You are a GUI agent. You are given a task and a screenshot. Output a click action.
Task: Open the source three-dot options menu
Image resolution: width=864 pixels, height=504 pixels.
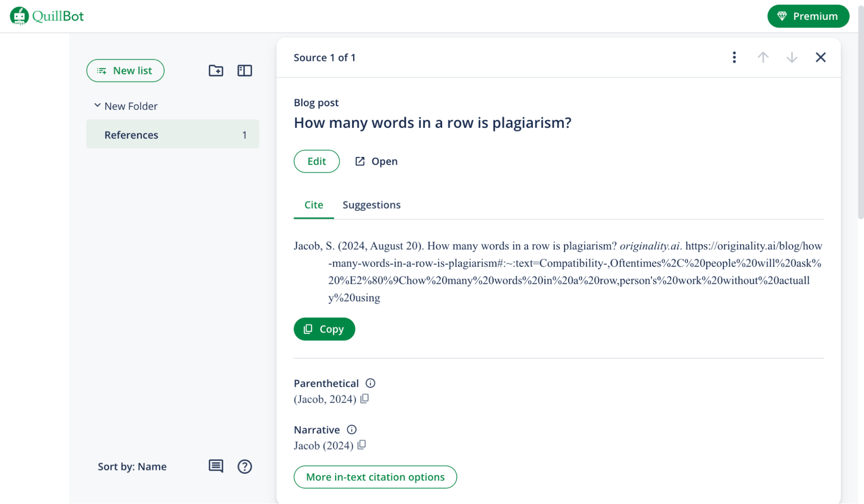[x=734, y=57]
